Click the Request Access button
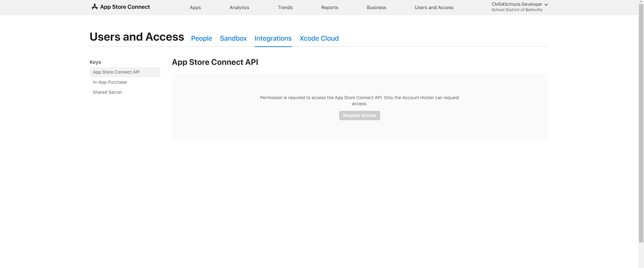Image resolution: width=644 pixels, height=268 pixels. tap(360, 116)
